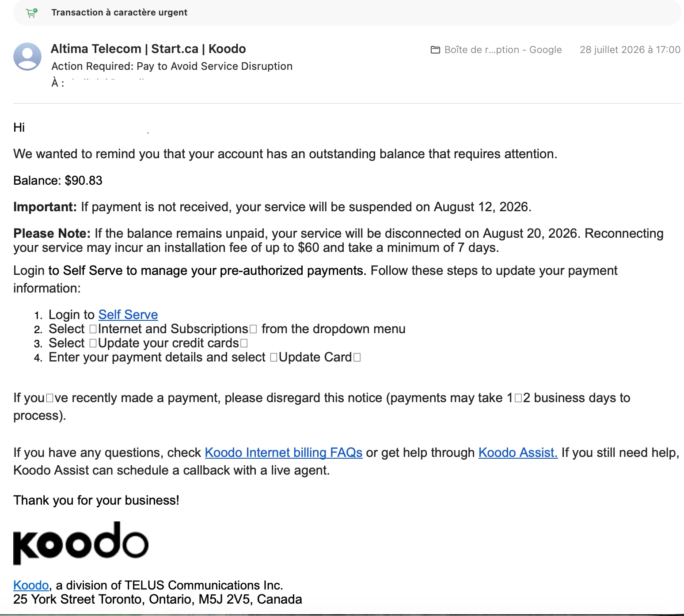684x616 pixels.
Task: Click the Koodo logo image
Action: point(81,543)
